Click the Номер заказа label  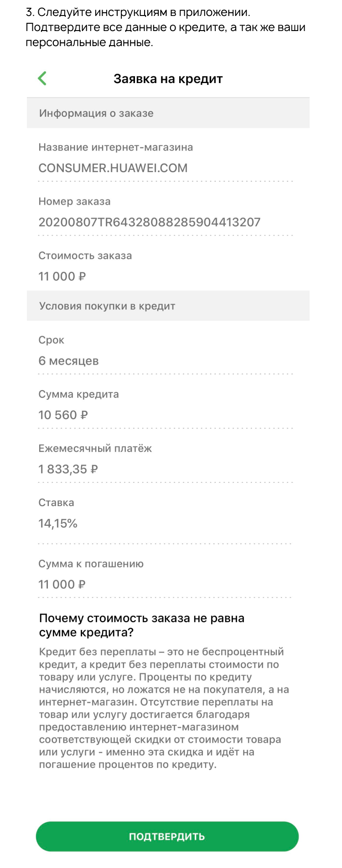74,202
